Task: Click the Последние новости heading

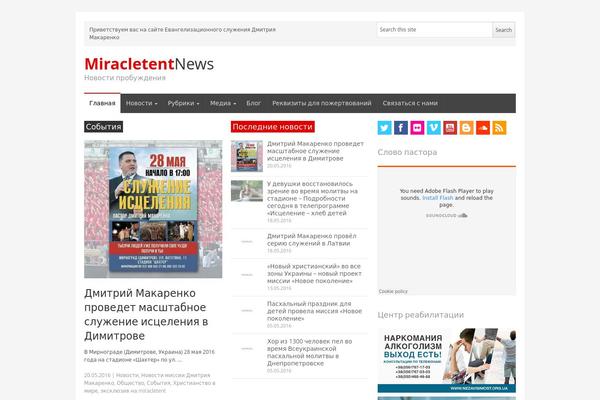Action: (x=272, y=127)
